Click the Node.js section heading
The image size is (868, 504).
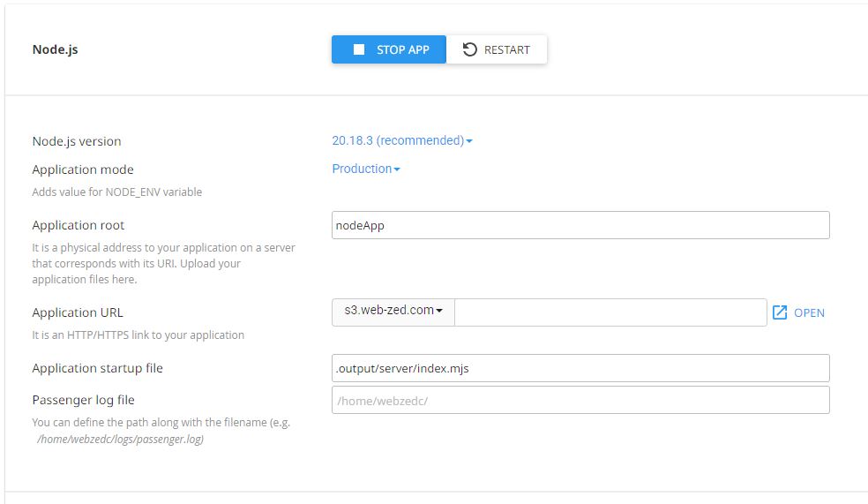point(55,49)
